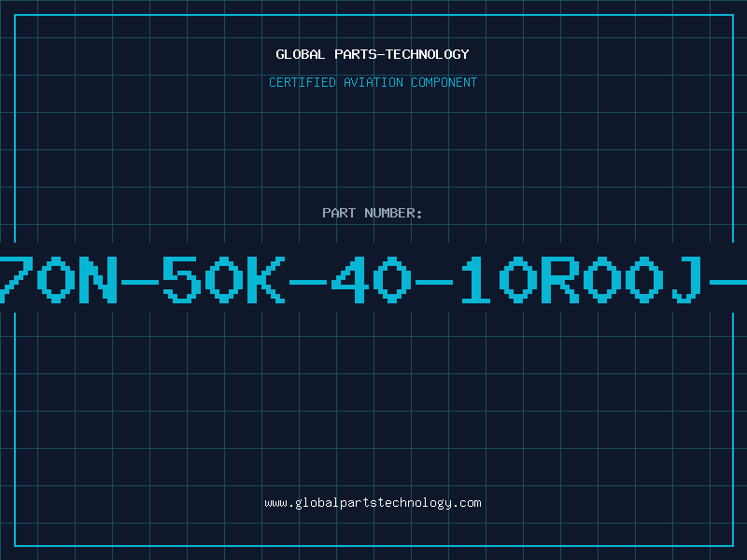Open the www.globalpartstechnology.com website link
The image size is (747, 560).
pos(373,503)
